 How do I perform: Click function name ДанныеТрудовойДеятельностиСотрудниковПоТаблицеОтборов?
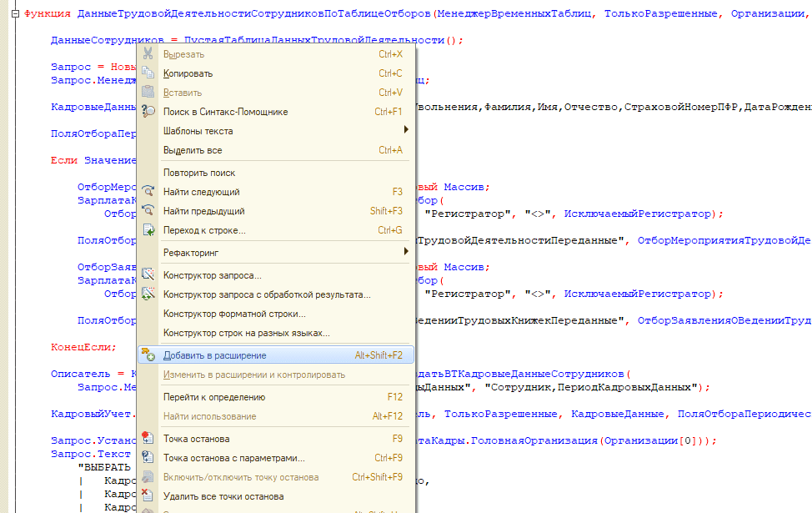pos(253,14)
